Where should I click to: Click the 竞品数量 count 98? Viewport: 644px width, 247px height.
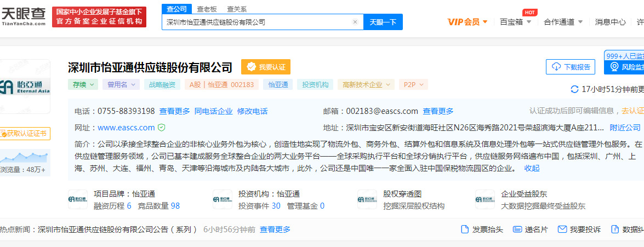175,206
